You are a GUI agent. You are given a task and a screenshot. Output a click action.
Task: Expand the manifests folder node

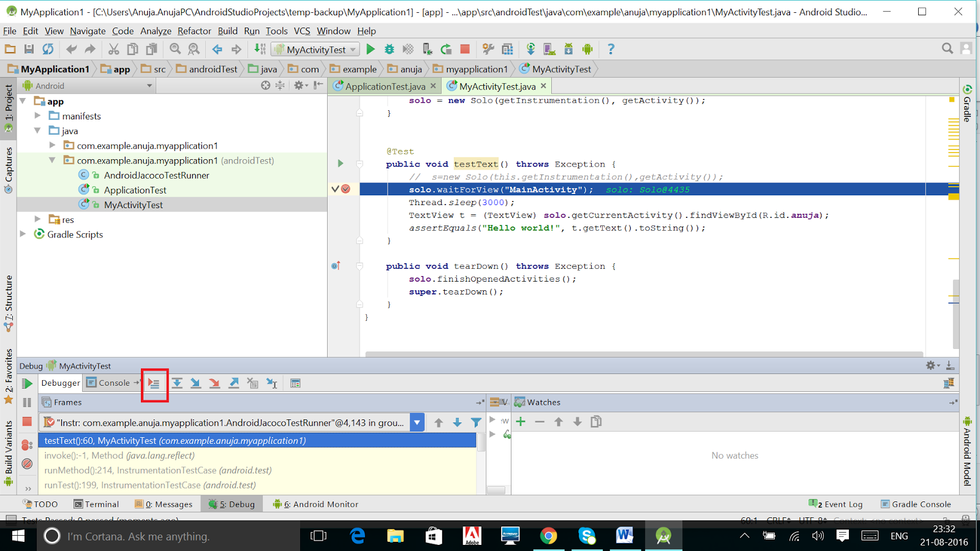click(38, 116)
